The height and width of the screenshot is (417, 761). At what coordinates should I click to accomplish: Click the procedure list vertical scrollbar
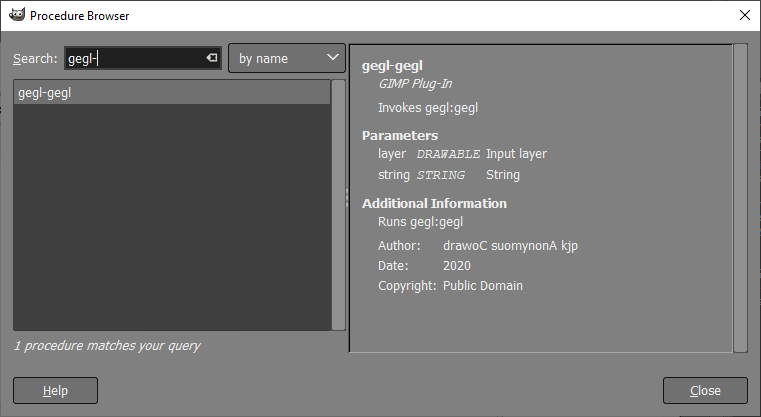tap(338, 205)
